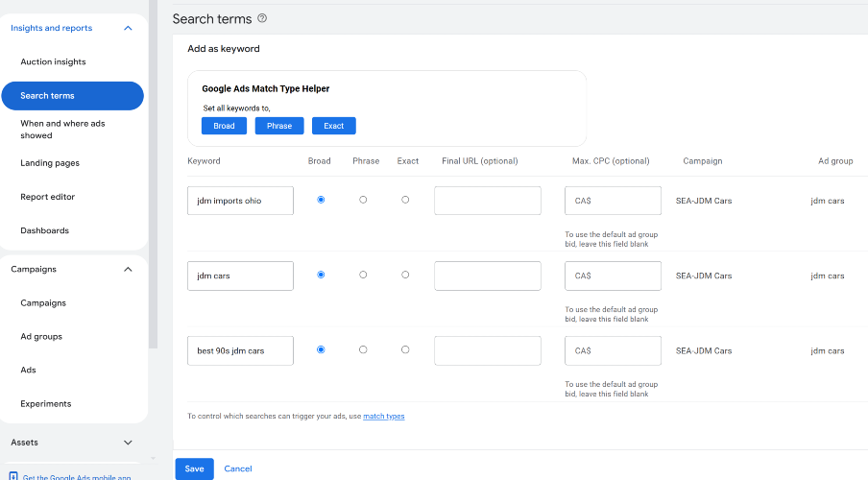Click the mobile app icon at sidebar bottom
The width and height of the screenshot is (868, 480).
pyautogui.click(x=13, y=476)
